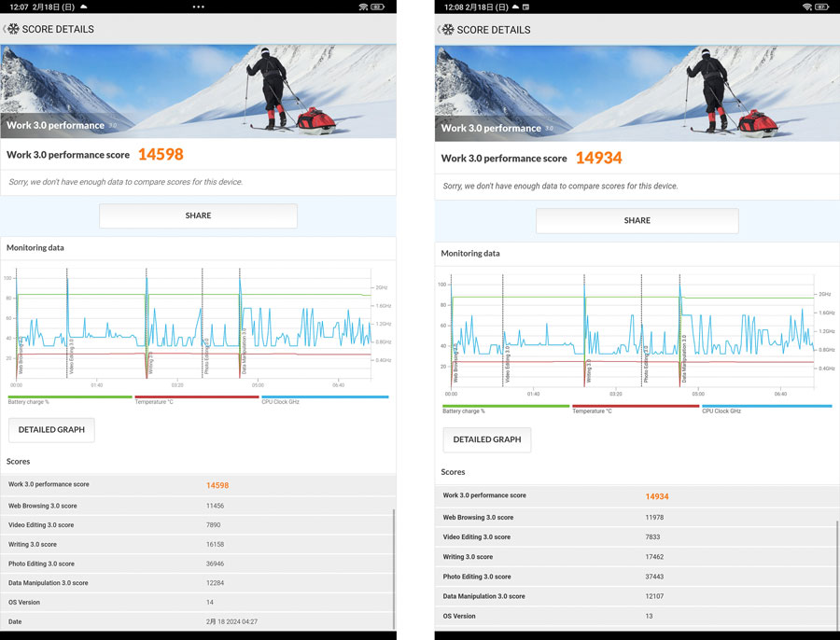Tap the calendar notification icon in right status bar

pos(525,7)
